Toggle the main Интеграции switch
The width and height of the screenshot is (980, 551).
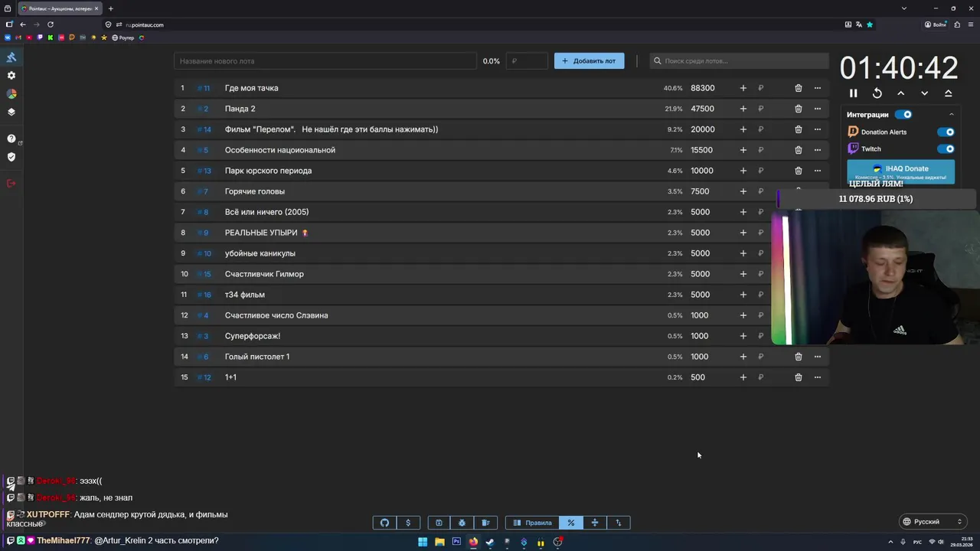pyautogui.click(x=904, y=115)
